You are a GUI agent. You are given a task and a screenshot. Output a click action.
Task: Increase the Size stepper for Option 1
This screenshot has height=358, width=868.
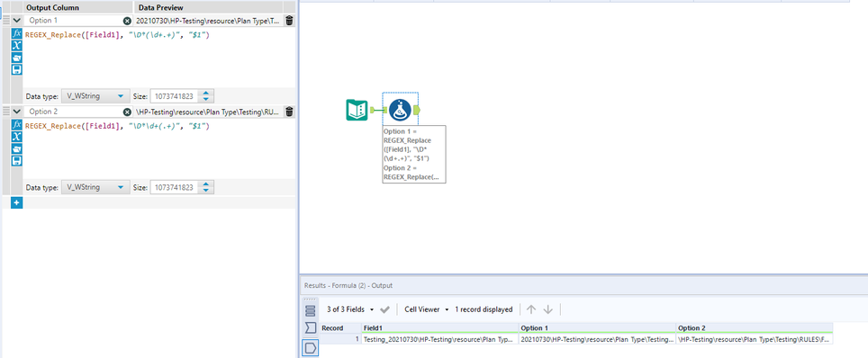click(205, 93)
